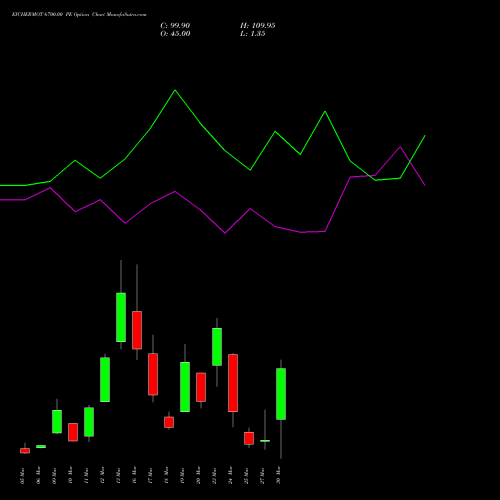Click the 18 Mar date label
This screenshot has height=500, width=500.
166,475
